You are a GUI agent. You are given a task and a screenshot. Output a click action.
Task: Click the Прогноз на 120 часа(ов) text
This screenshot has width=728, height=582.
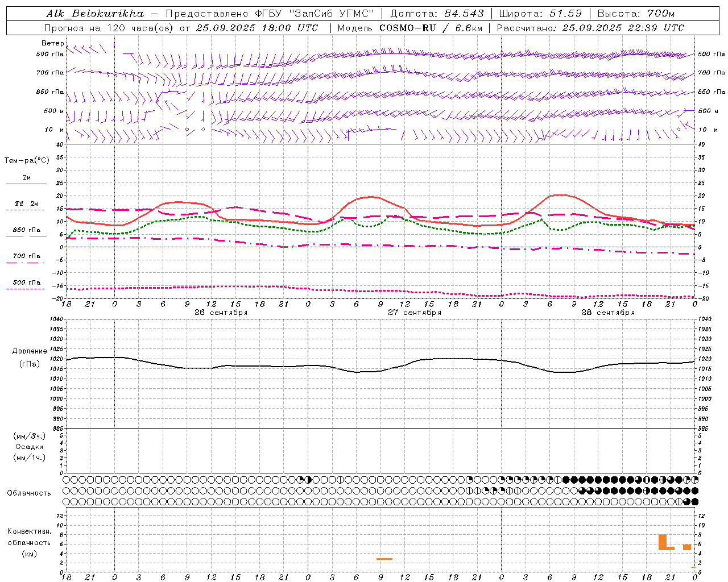[x=109, y=28]
